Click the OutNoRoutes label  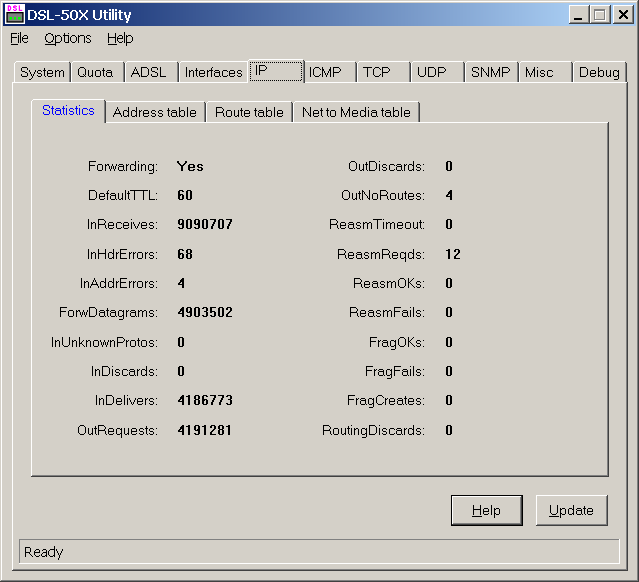coord(383,195)
